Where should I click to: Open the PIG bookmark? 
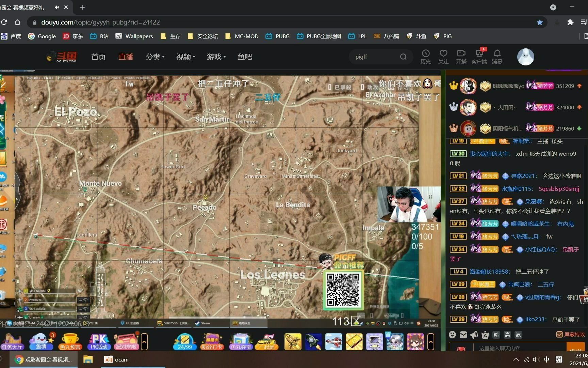[x=443, y=36]
